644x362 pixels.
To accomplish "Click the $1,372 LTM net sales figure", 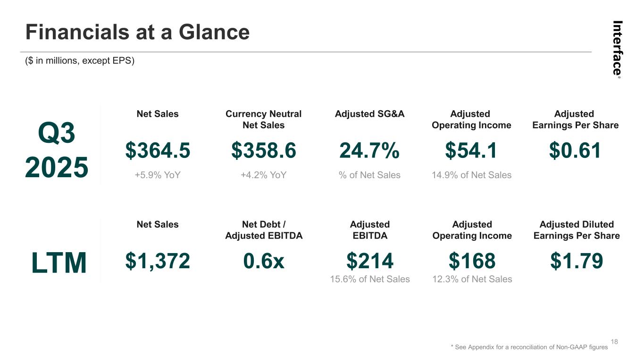I will point(158,261).
